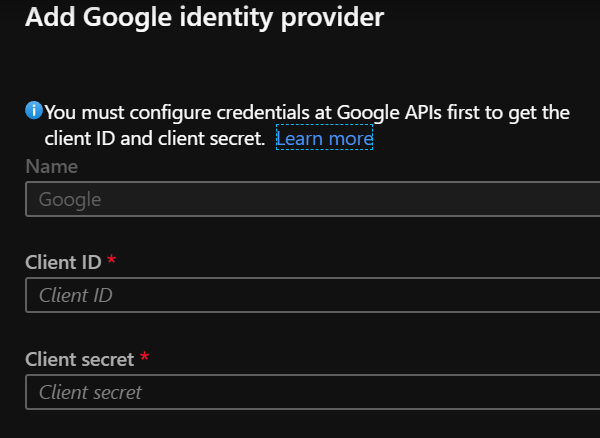Open the Learn more link
Image resolution: width=600 pixels, height=438 pixels.
coord(324,139)
